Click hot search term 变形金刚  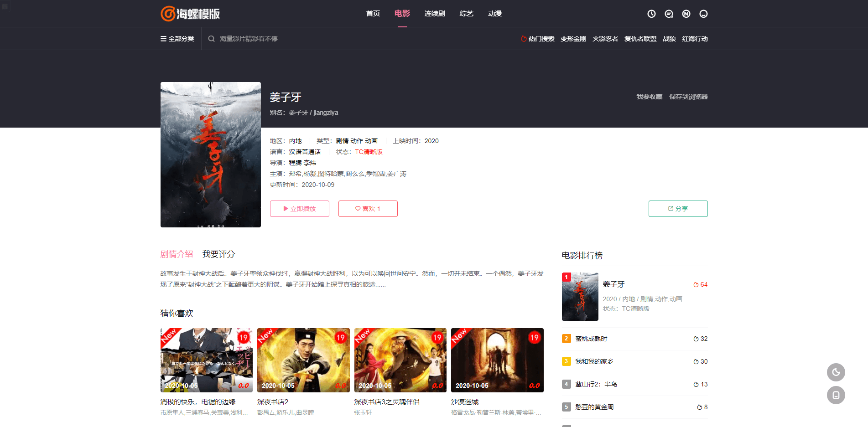[x=573, y=39]
